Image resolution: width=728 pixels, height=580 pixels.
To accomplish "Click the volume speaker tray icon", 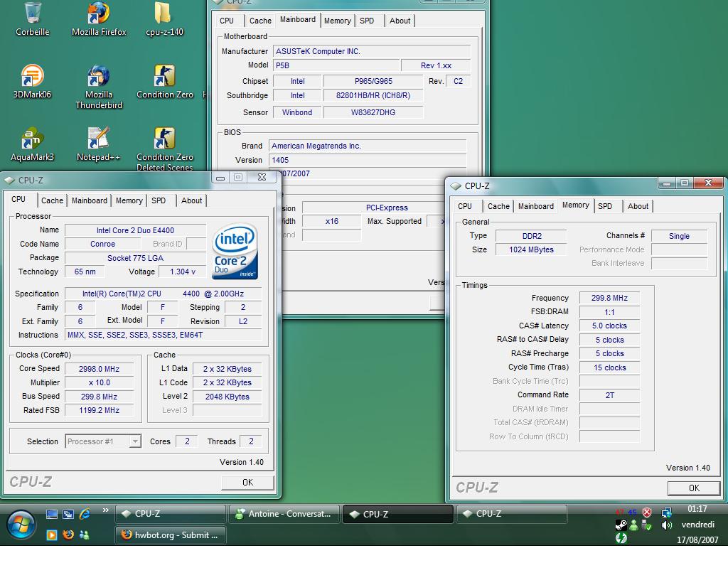I will [667, 525].
